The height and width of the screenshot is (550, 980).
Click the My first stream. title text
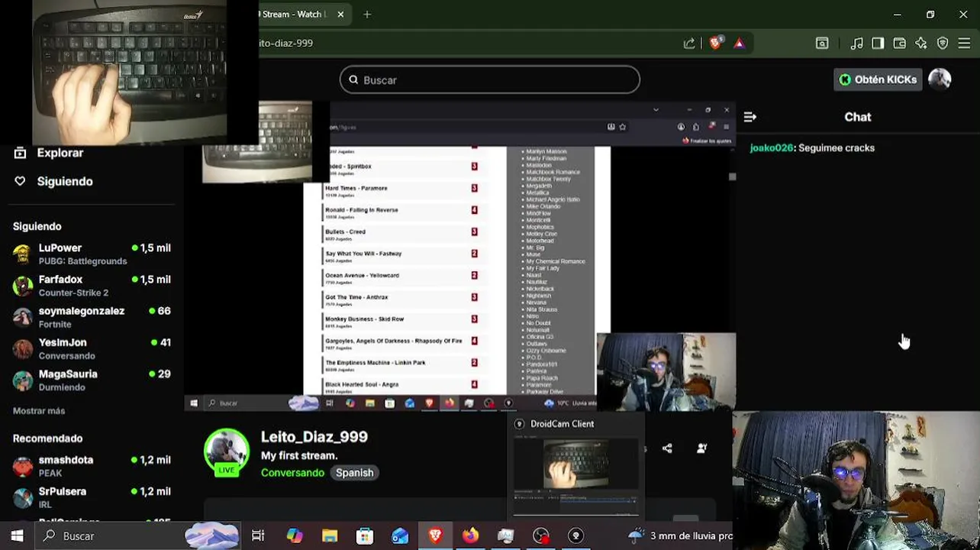pos(299,455)
